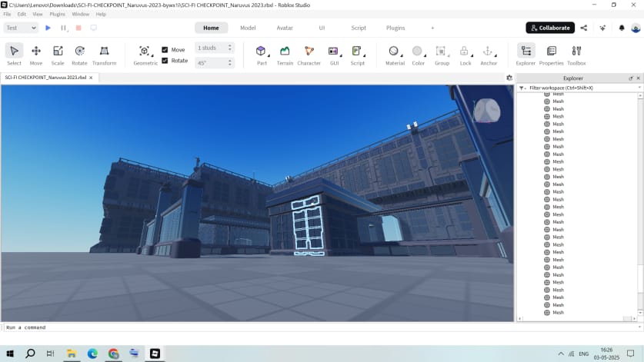Toggle the Explorer panel button
The image size is (644, 362).
tap(526, 55)
